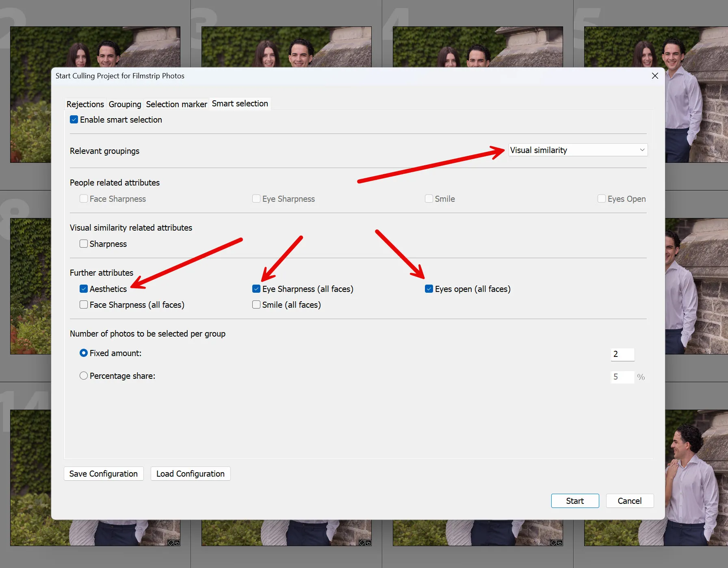Enable the Smile (all faces) checkbox
Screen dimensions: 728x568
tap(256, 305)
